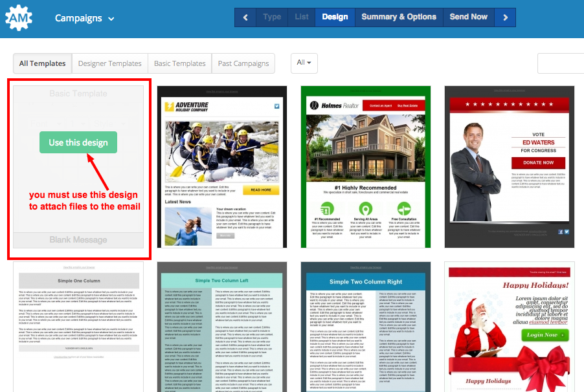The width and height of the screenshot is (584, 392).
Task: Click Contact an Agent in Holmes template
Action: [x=381, y=105]
